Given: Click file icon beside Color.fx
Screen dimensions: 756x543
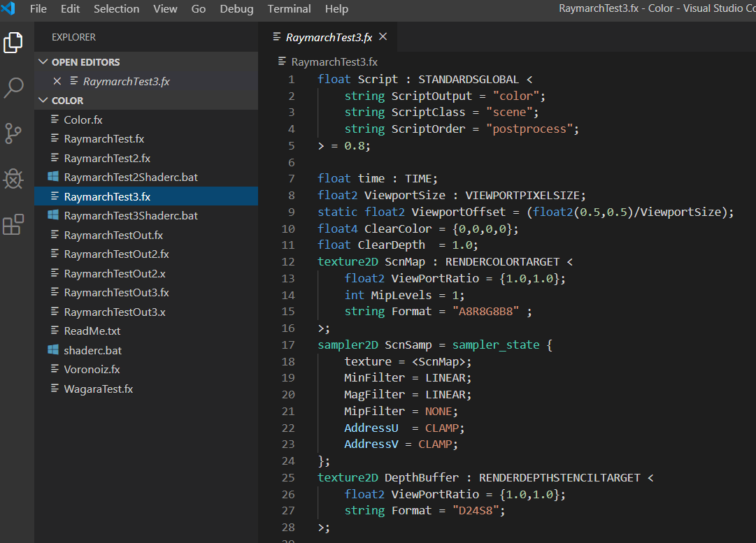Looking at the screenshot, I should point(55,119).
